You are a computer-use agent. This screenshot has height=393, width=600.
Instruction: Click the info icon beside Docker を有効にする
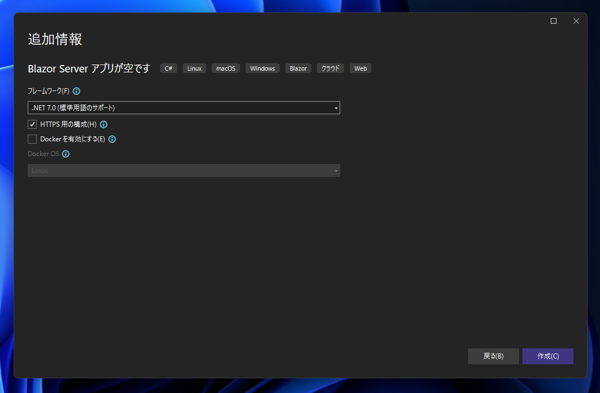click(x=112, y=139)
